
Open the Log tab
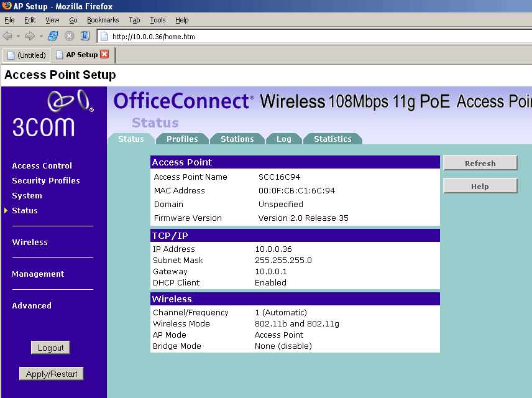click(283, 139)
